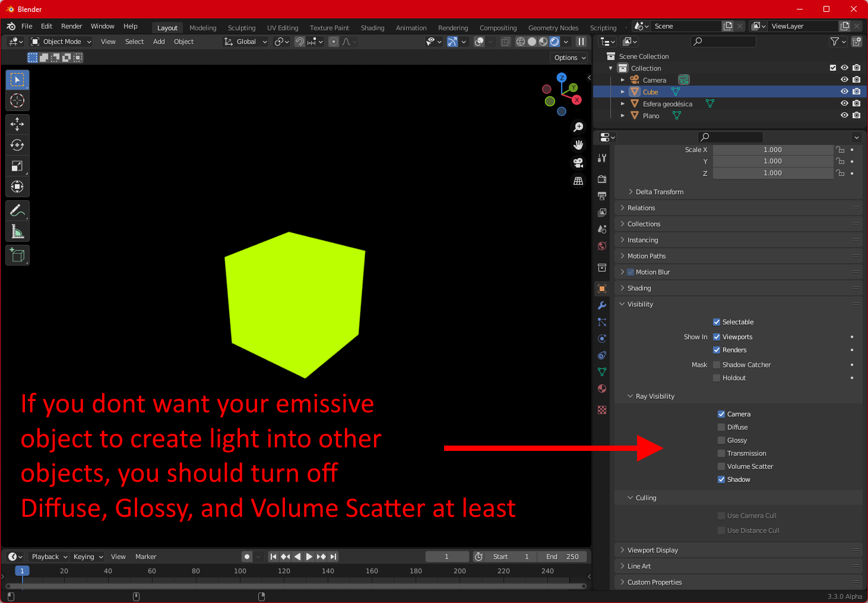
Task: Click the Scale X value field
Action: pos(772,150)
